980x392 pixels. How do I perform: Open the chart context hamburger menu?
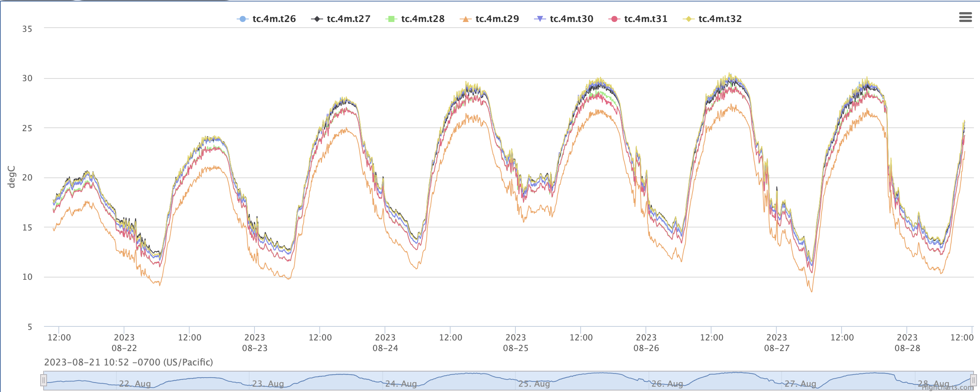pyautogui.click(x=965, y=17)
